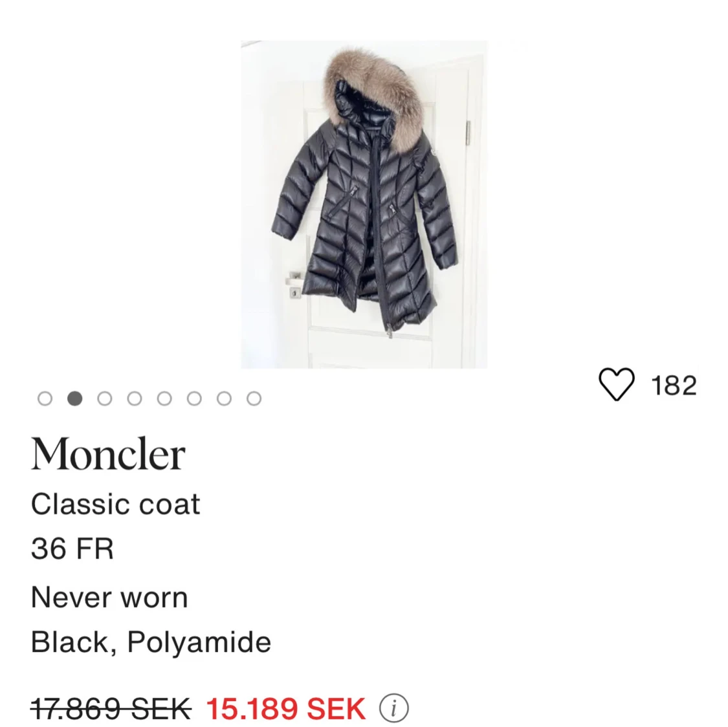Click the Moncler coat product photo
Screen dimensions: 728x727
tap(364, 204)
